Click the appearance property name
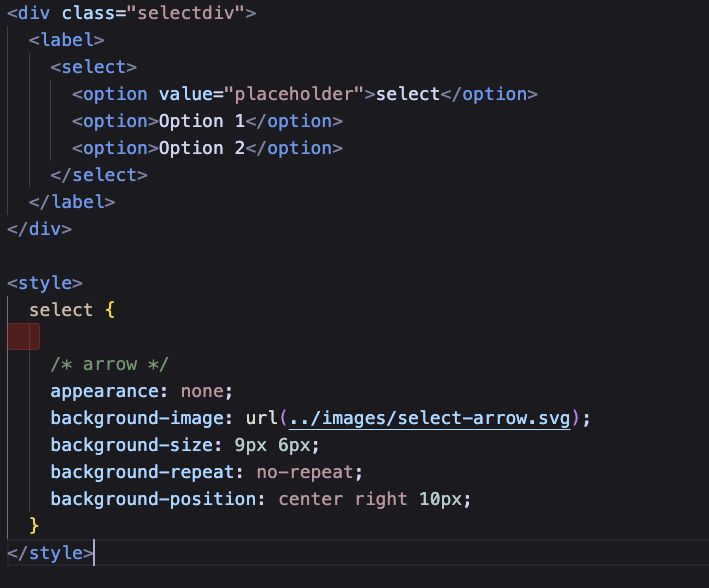This screenshot has width=709, height=588. point(105,391)
